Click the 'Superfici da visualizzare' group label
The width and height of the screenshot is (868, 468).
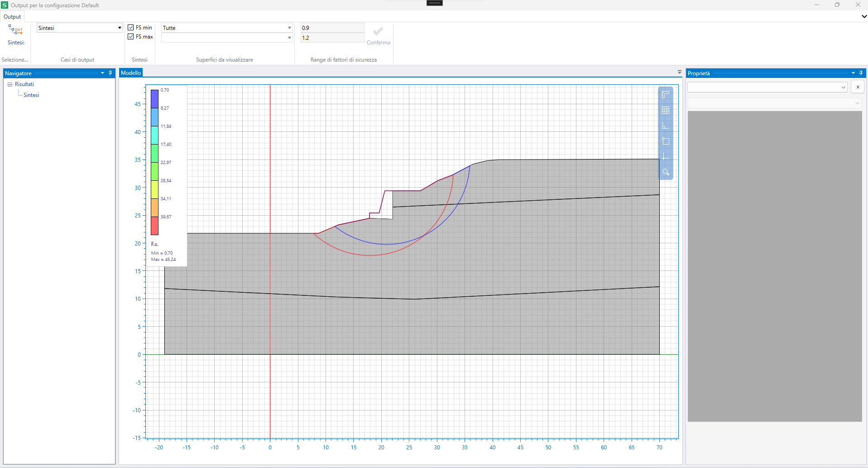225,60
